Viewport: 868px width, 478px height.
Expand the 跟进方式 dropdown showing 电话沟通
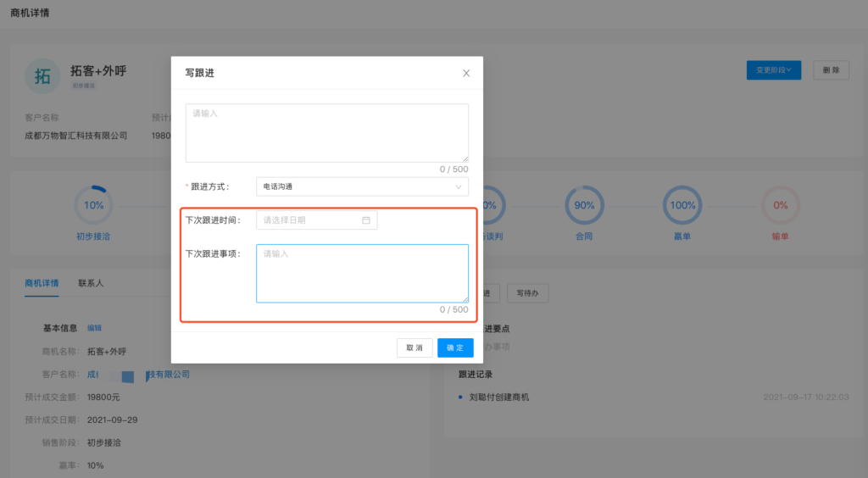click(362, 186)
